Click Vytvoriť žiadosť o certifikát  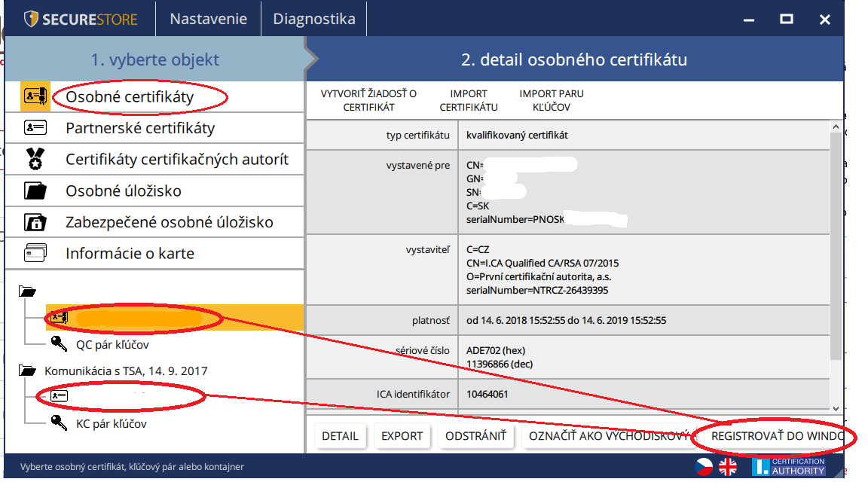coord(368,100)
